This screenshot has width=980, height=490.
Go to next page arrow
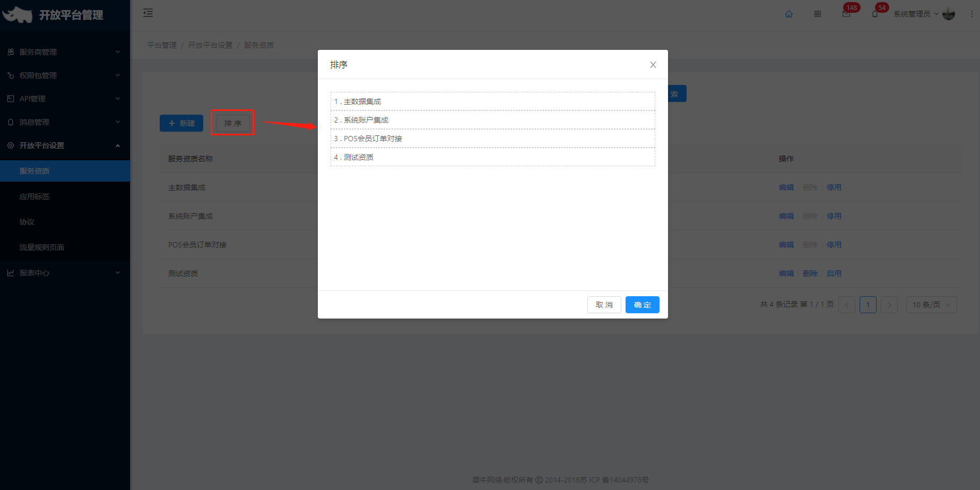click(x=889, y=305)
